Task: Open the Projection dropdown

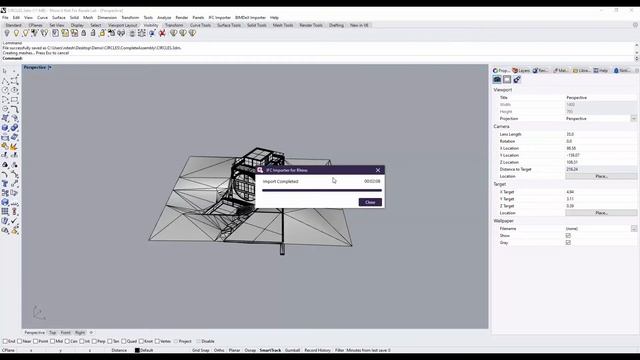Action: [x=633, y=118]
